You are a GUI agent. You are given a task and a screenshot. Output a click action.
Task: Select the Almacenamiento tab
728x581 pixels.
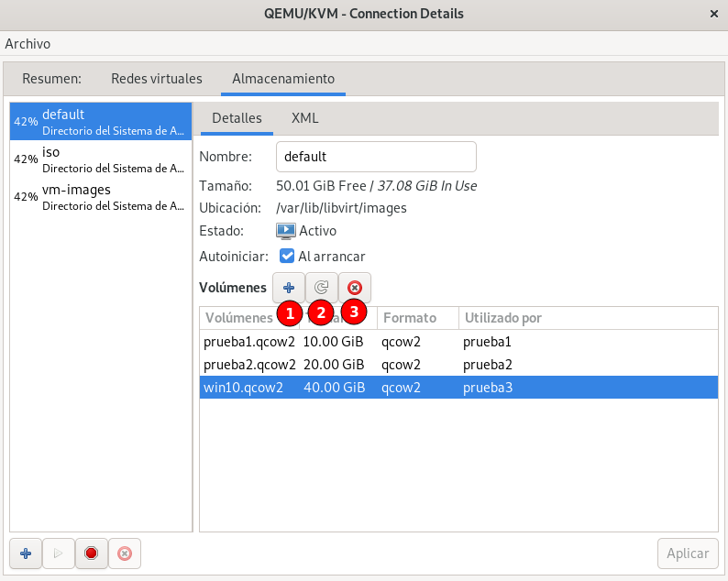point(283,79)
